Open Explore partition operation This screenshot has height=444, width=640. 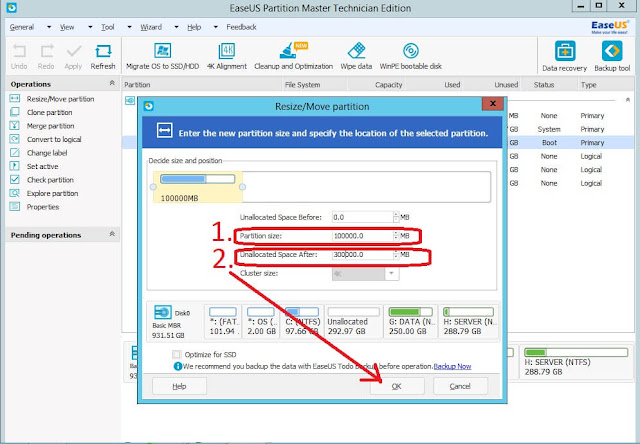coord(52,193)
